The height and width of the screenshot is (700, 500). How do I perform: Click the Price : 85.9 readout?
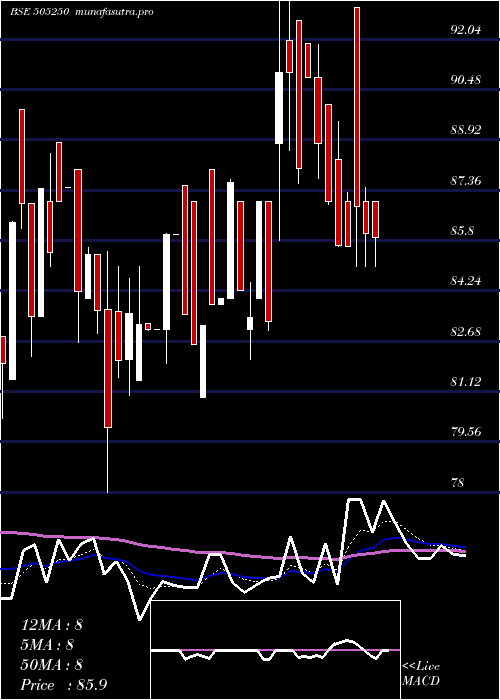click(64, 685)
